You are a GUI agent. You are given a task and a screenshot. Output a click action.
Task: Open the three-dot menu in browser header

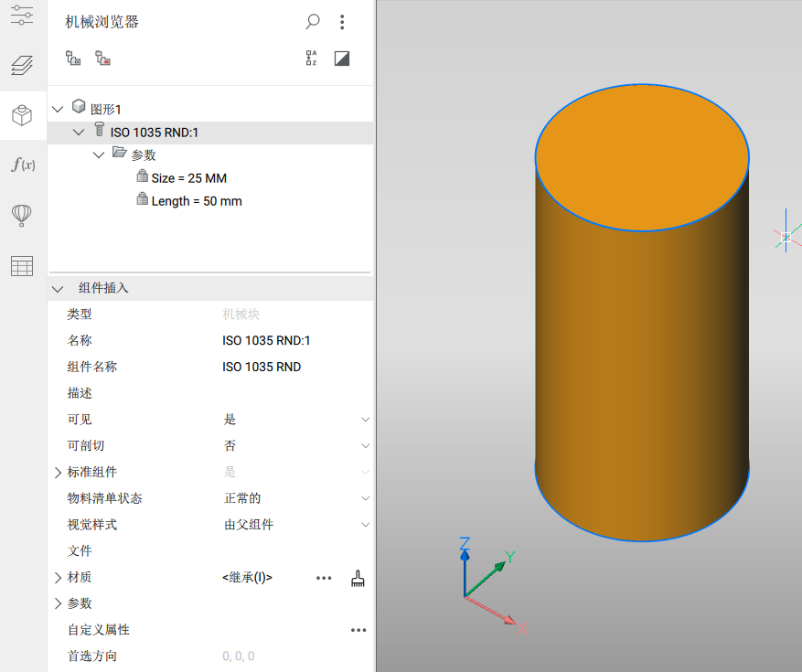(342, 22)
